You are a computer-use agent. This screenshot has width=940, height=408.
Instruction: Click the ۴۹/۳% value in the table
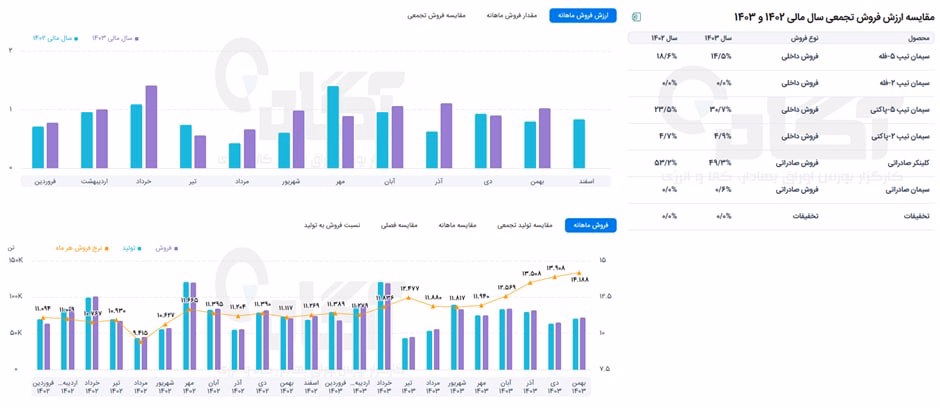pos(721,162)
